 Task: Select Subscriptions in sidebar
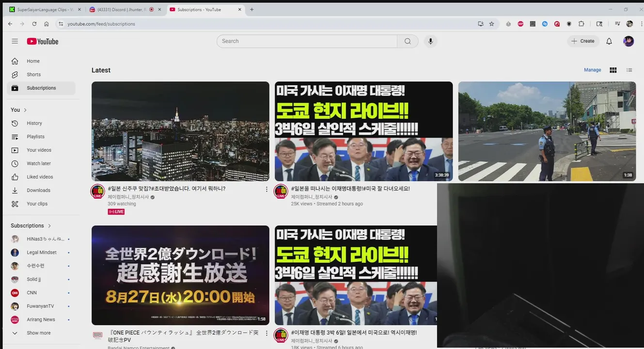pos(41,88)
